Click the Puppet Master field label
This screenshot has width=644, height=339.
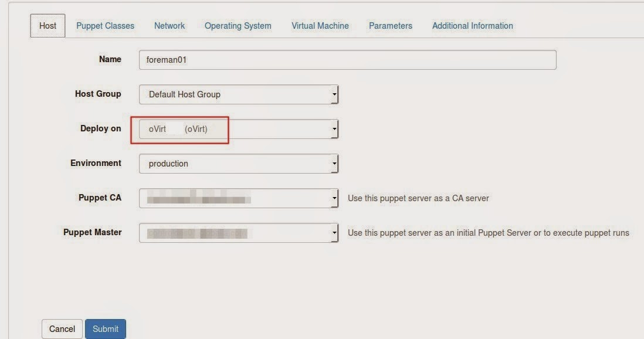coord(92,232)
